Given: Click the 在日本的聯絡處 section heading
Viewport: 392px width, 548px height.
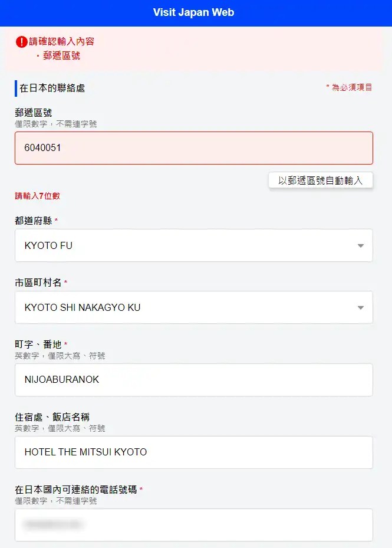Looking at the screenshot, I should pyautogui.click(x=52, y=88).
